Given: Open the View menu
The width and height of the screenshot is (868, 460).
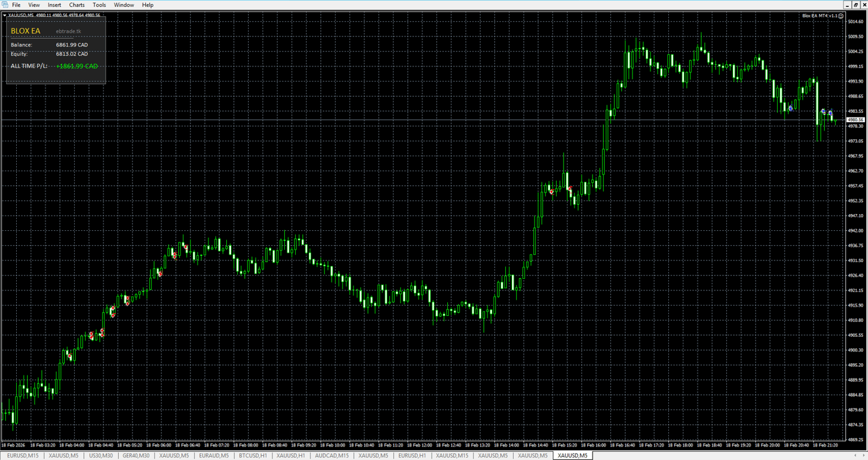Looking at the screenshot, I should pyautogui.click(x=34, y=5).
